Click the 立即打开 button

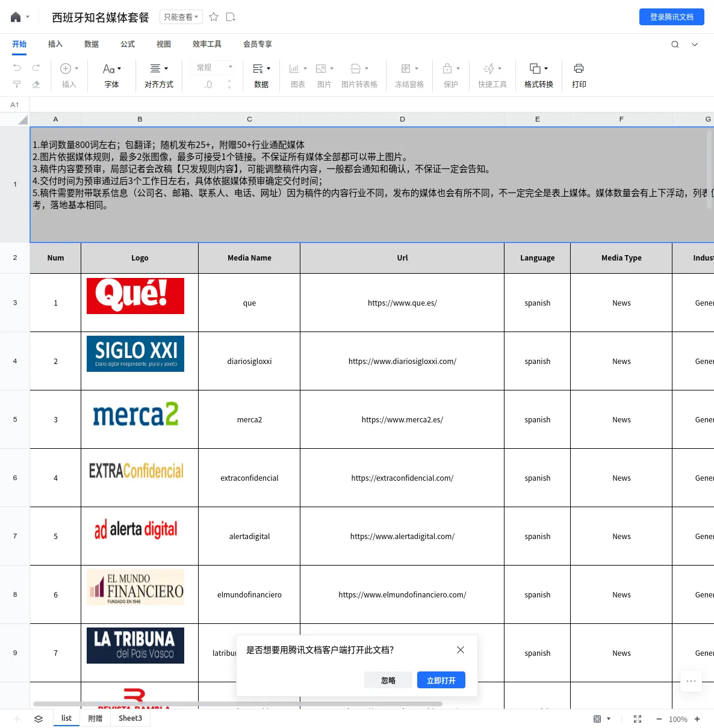point(441,680)
